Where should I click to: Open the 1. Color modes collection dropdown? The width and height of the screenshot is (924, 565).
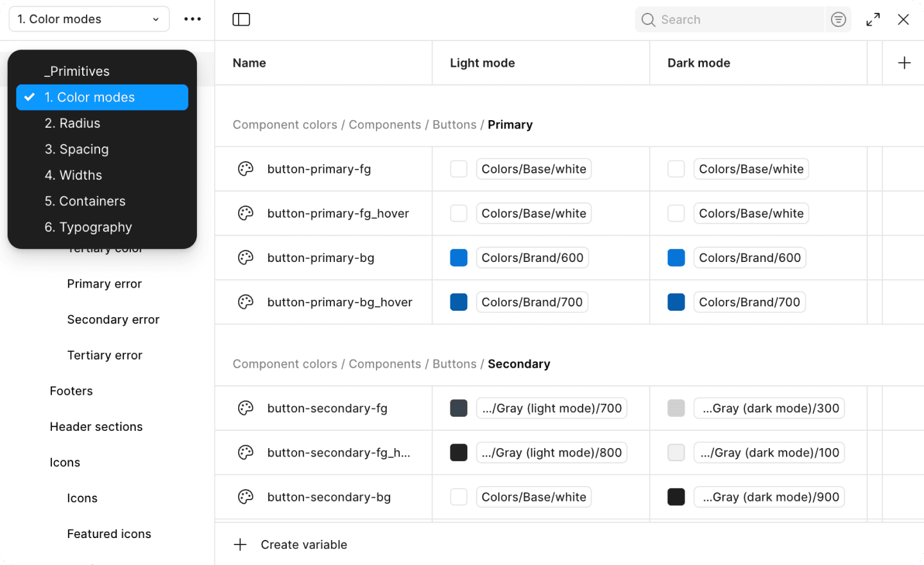click(89, 19)
